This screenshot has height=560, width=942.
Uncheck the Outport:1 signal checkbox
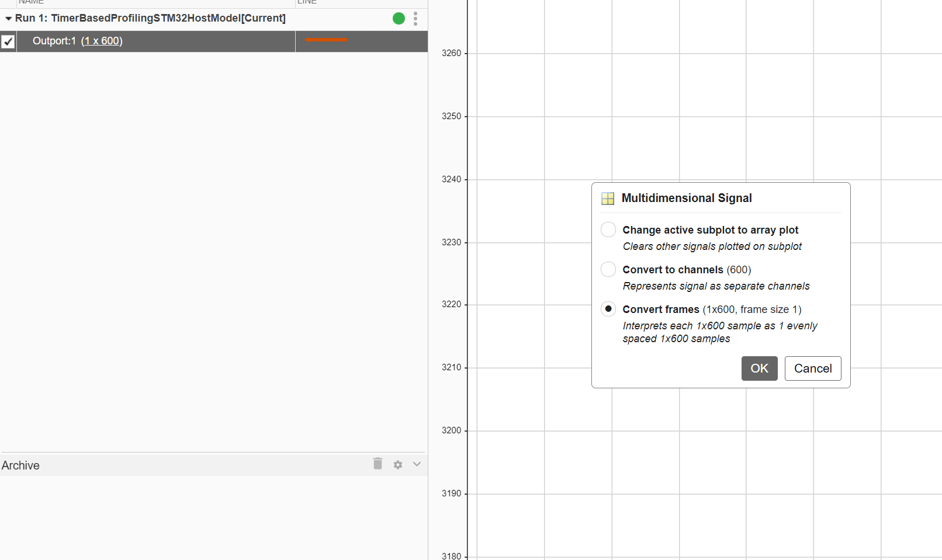click(8, 41)
